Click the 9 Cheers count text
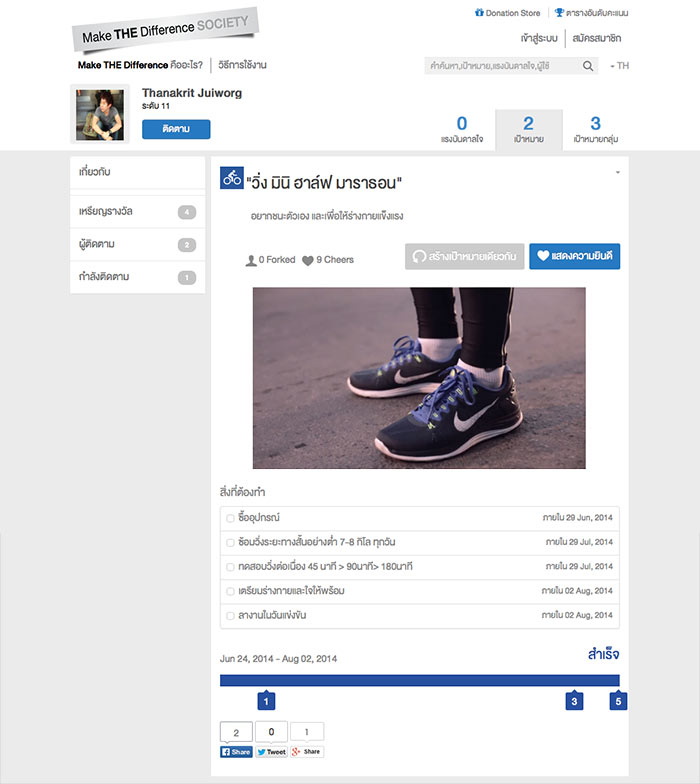This screenshot has height=784, width=700. pyautogui.click(x=335, y=260)
